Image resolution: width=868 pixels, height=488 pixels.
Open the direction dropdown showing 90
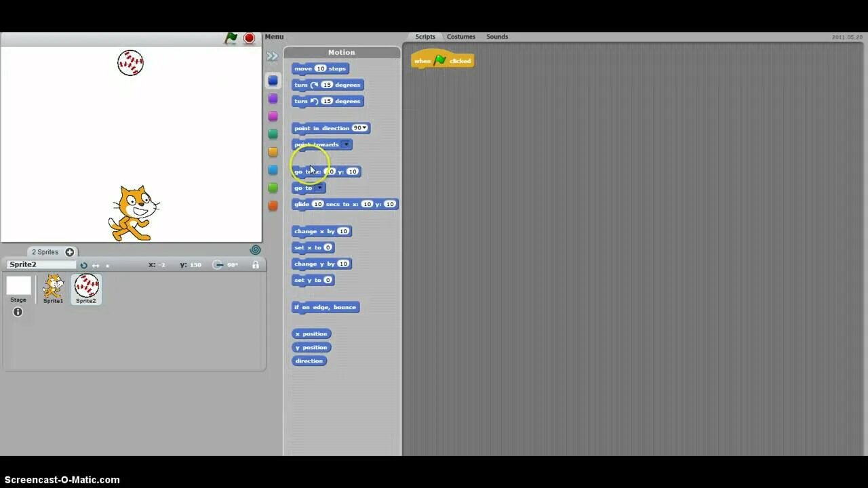tap(359, 128)
